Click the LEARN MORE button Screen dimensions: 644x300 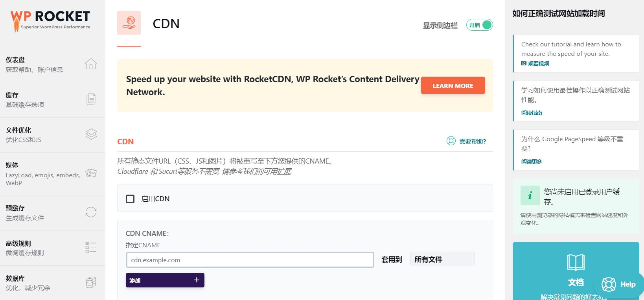click(x=453, y=85)
